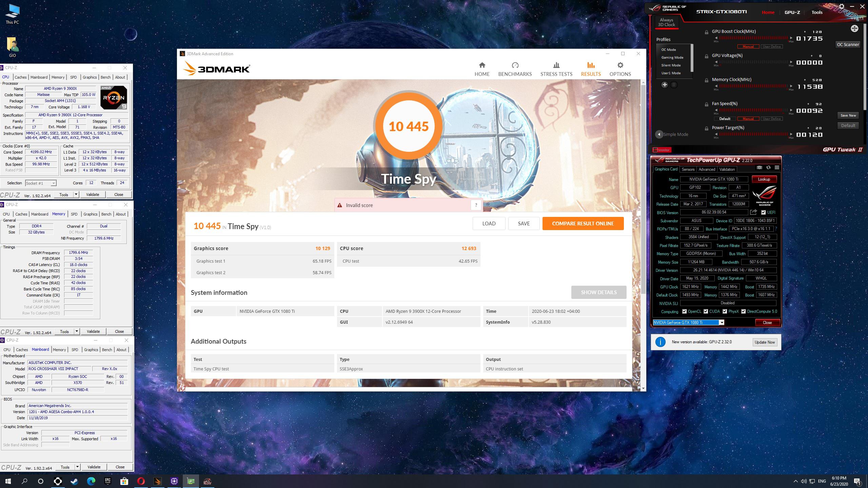
Task: Toggle Monitor panel in GPU Tweak
Action: click(x=662, y=150)
